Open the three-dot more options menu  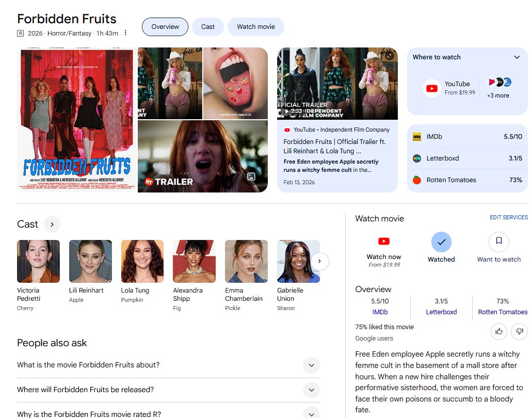tap(125, 33)
